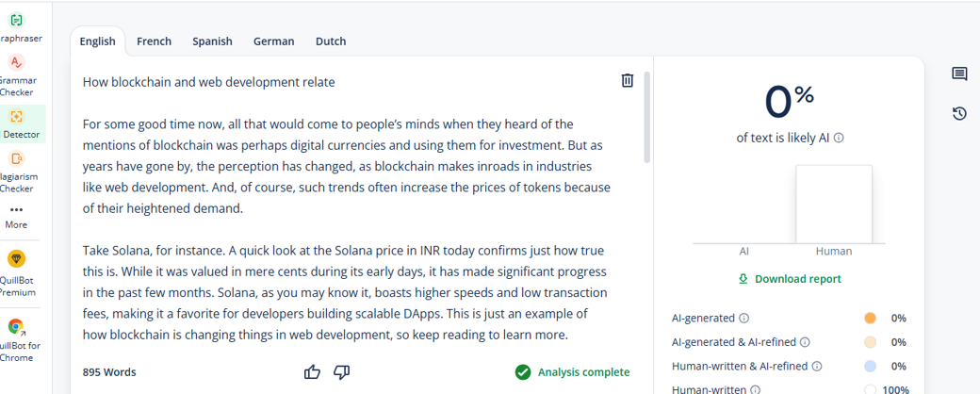980x394 pixels.
Task: Download report link
Action: click(790, 279)
